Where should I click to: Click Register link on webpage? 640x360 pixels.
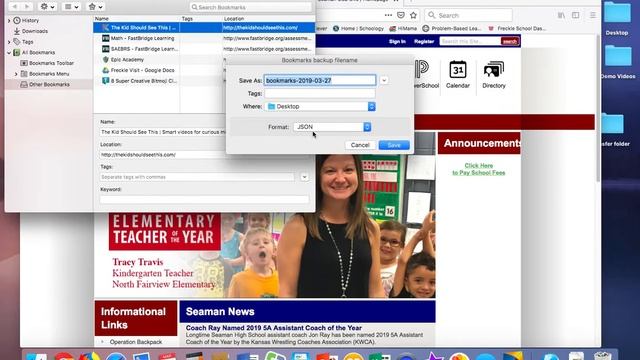(x=424, y=41)
